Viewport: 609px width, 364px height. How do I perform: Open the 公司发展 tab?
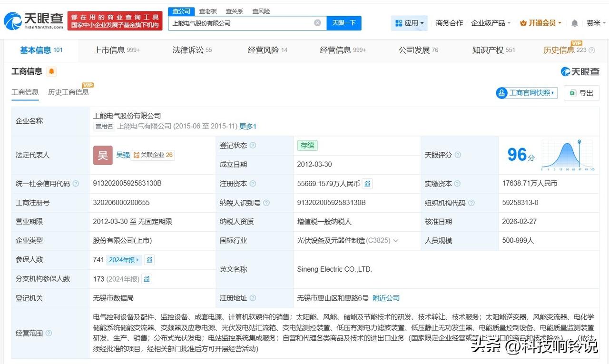pyautogui.click(x=419, y=50)
